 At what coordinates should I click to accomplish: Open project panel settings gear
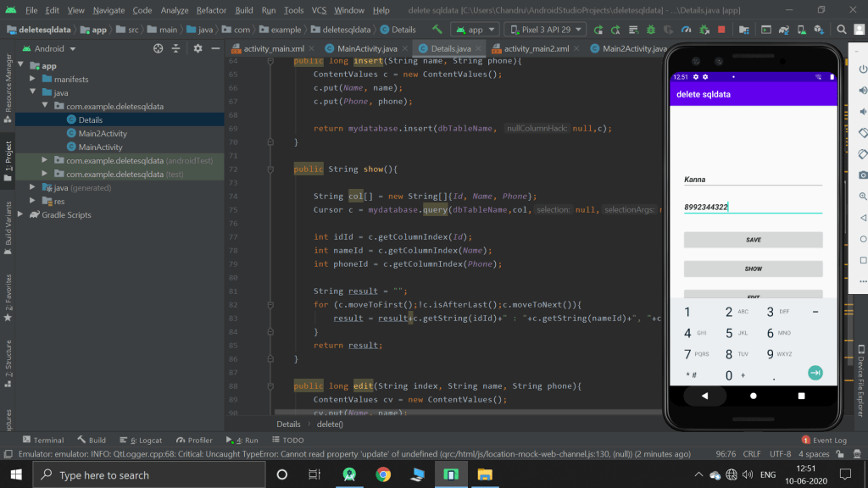tap(198, 48)
